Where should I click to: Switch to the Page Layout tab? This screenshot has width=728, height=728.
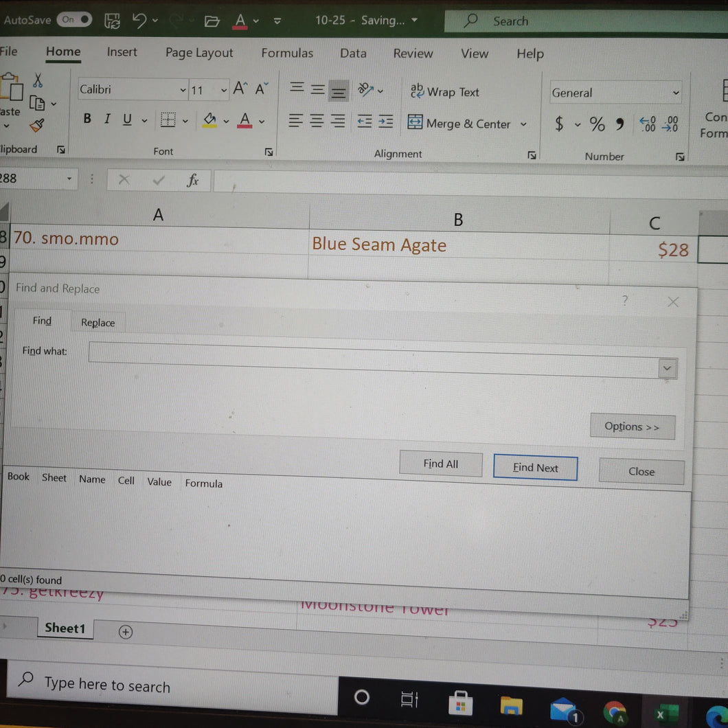click(x=199, y=53)
